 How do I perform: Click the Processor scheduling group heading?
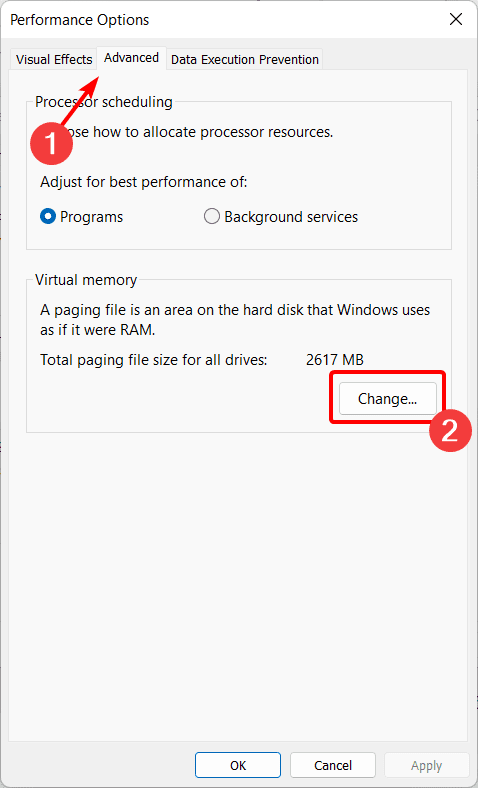(x=104, y=102)
